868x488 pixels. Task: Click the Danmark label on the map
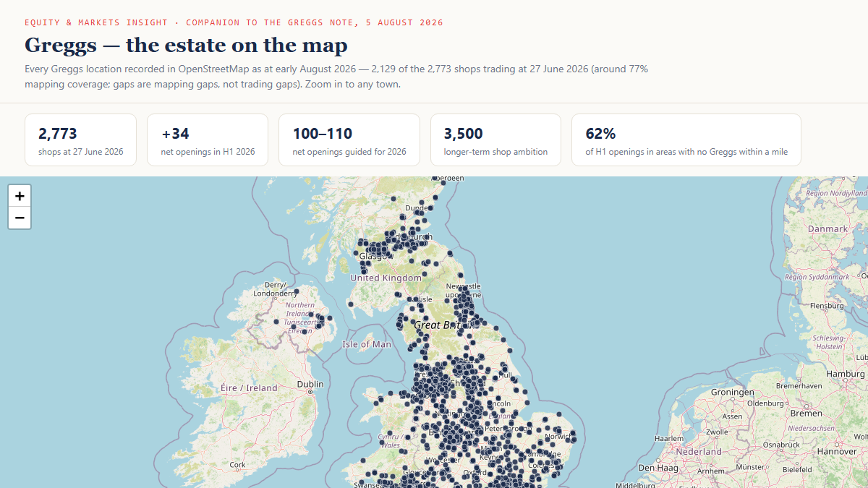click(827, 228)
